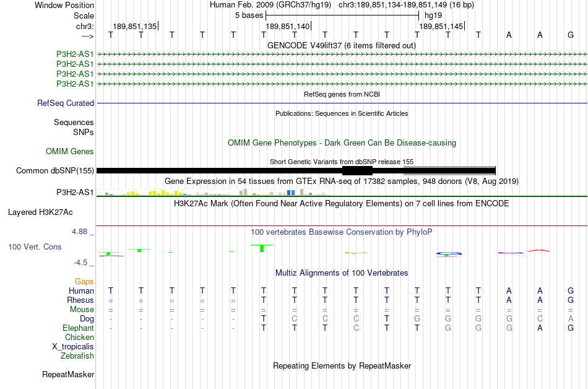588x389 pixels.
Task: Click the red PhyloP conservation curve
Action: (x=539, y=250)
